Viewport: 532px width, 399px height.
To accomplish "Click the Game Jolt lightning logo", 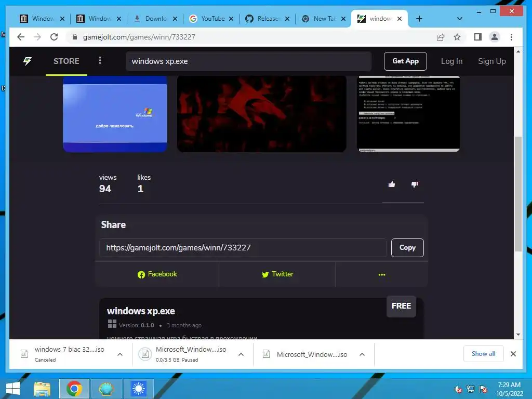I will 28,61.
